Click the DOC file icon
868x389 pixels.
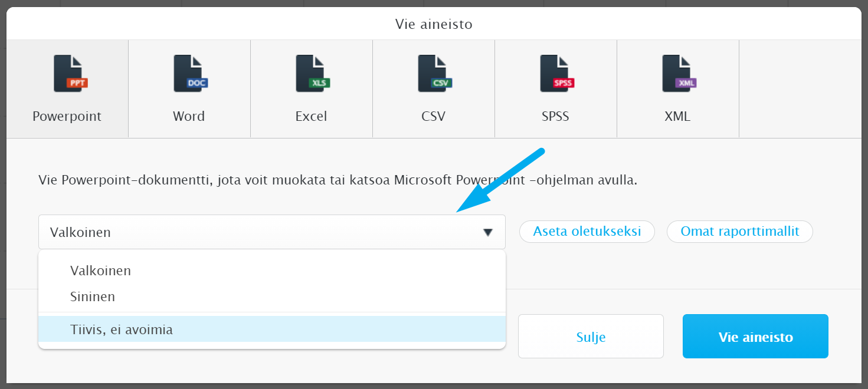(190, 74)
